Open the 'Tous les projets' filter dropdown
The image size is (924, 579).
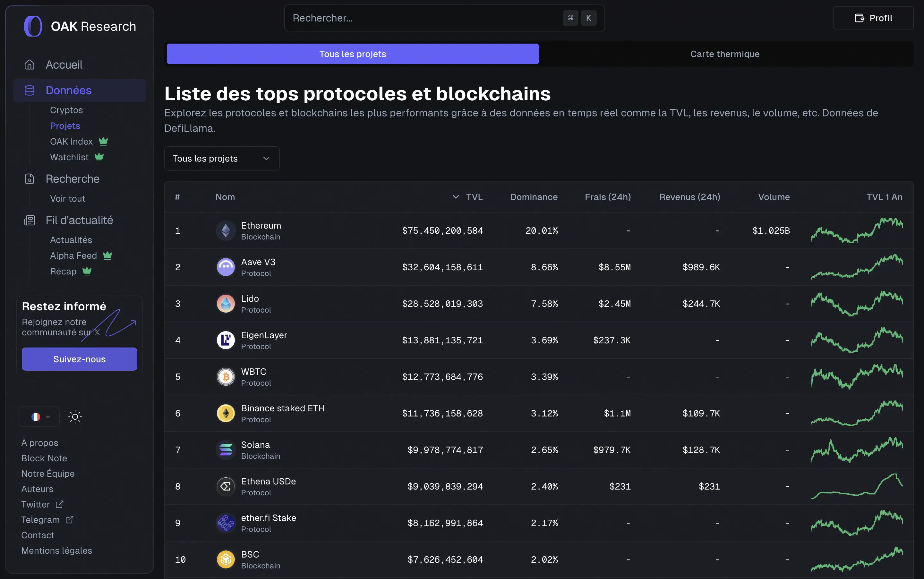tap(221, 158)
